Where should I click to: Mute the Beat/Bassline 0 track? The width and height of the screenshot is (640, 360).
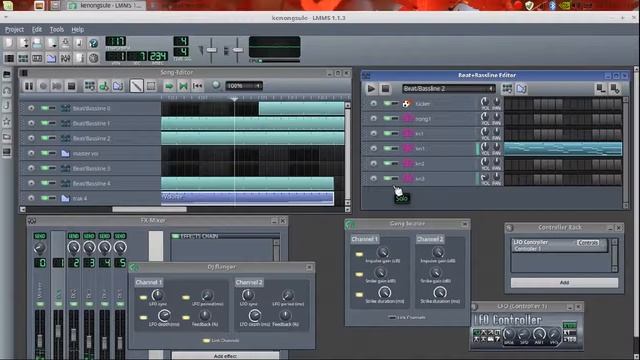pos(44,108)
